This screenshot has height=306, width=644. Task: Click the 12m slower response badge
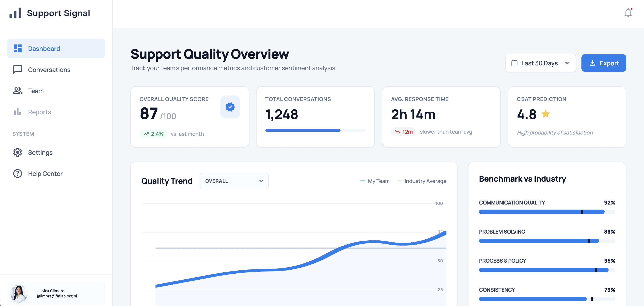[403, 132]
